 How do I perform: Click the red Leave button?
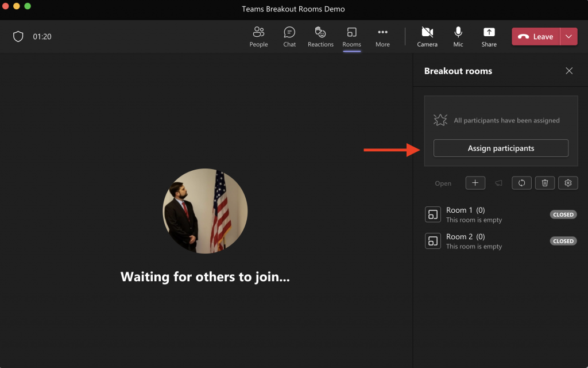coord(536,37)
